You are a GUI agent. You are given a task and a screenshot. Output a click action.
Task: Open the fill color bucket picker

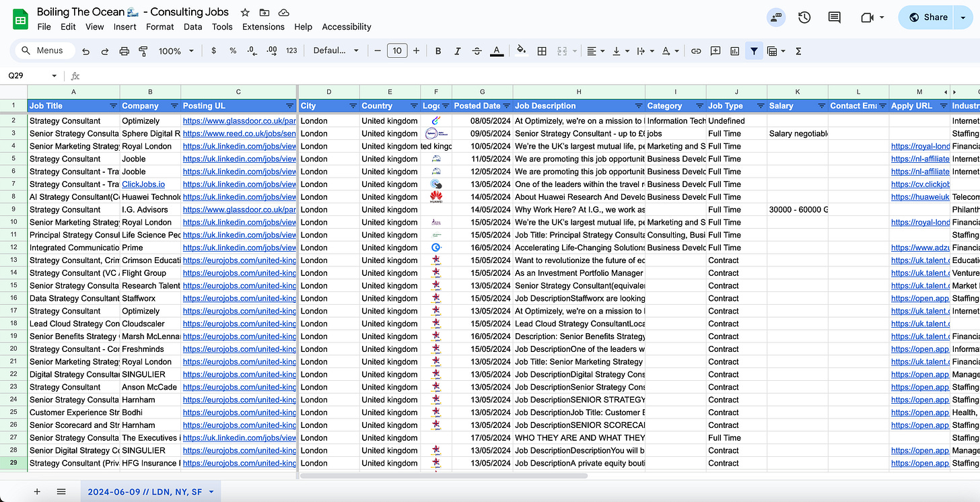521,50
